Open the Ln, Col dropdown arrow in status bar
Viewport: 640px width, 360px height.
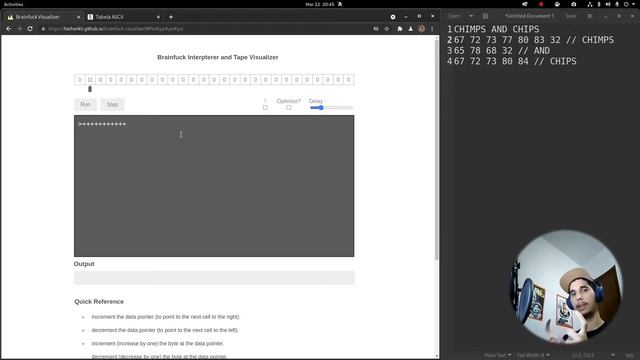click(x=613, y=355)
